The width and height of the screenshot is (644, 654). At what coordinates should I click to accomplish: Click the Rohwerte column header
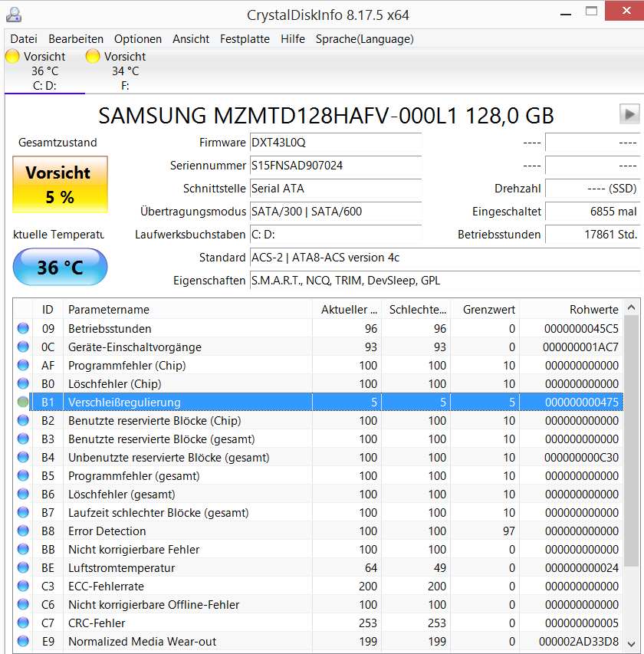[x=571, y=309]
